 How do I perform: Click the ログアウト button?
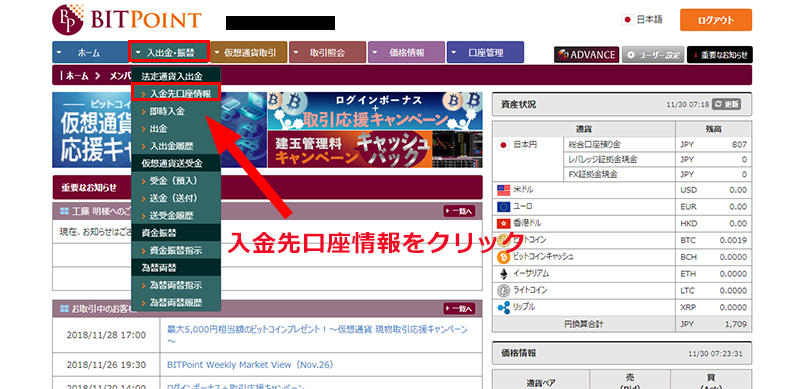[x=716, y=20]
